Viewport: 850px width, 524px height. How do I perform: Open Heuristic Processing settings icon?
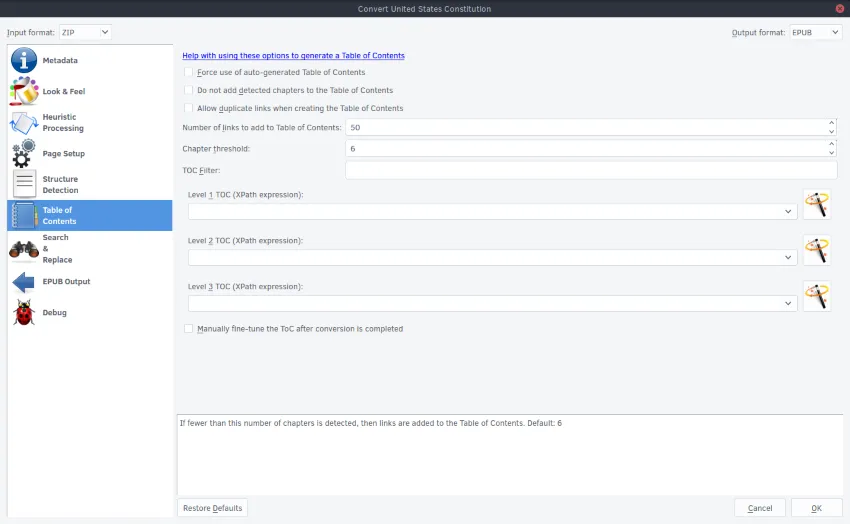tap(23, 123)
